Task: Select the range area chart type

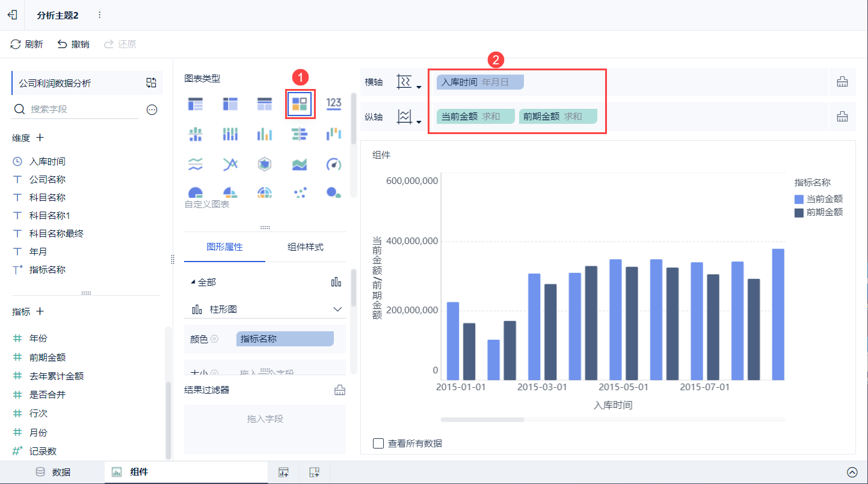Action: click(300, 164)
